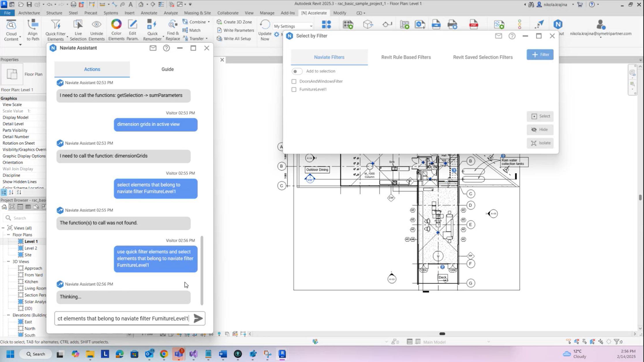The width and height of the screenshot is (644, 362).
Task: Click the Edit Param. pencil icon
Action: pyautogui.click(x=132, y=24)
